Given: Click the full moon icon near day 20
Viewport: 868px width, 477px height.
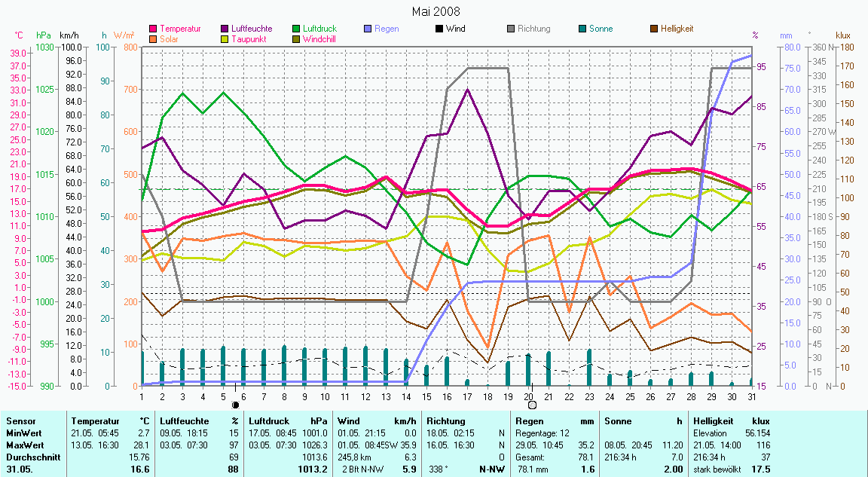Looking at the screenshot, I should click(532, 405).
